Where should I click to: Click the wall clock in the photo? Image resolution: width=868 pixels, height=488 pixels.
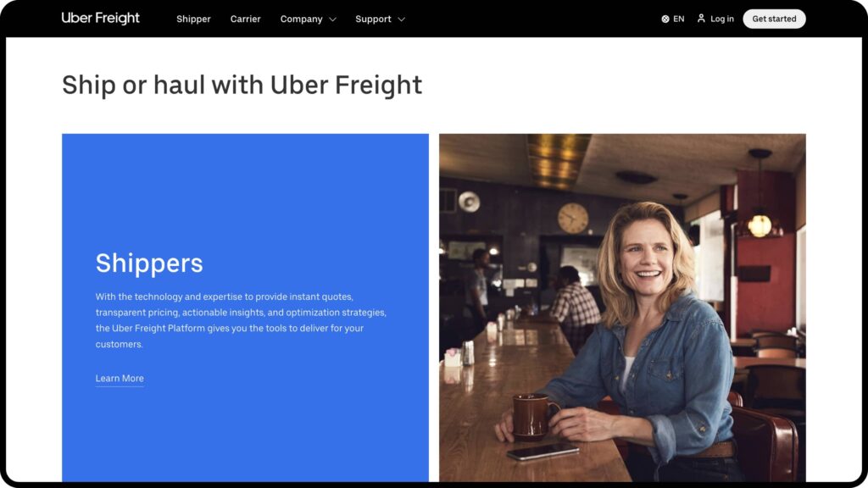[x=573, y=218]
